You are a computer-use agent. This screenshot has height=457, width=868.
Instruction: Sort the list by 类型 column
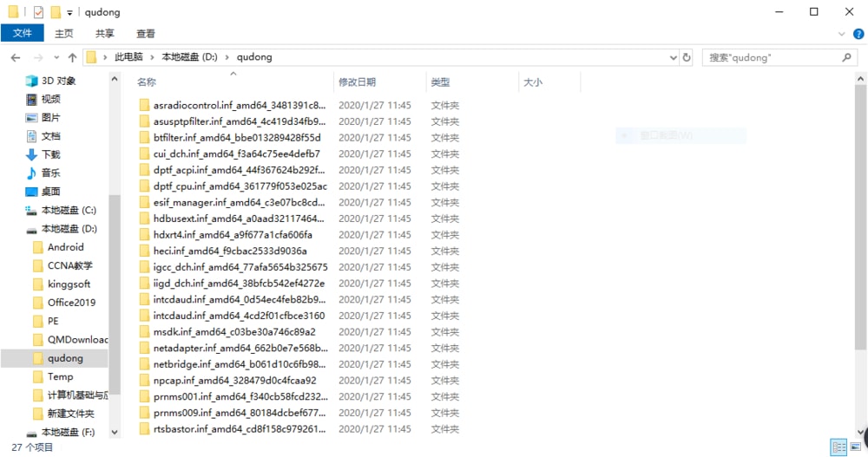coord(440,82)
